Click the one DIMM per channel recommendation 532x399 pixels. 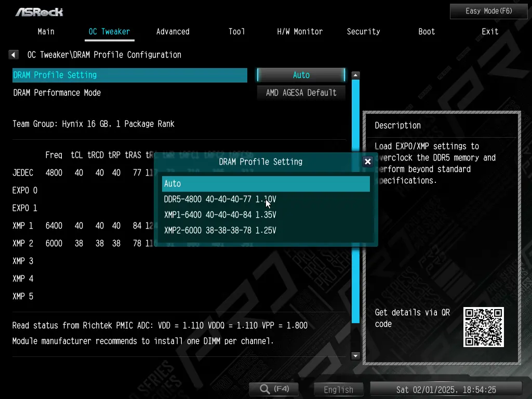pyautogui.click(x=143, y=341)
